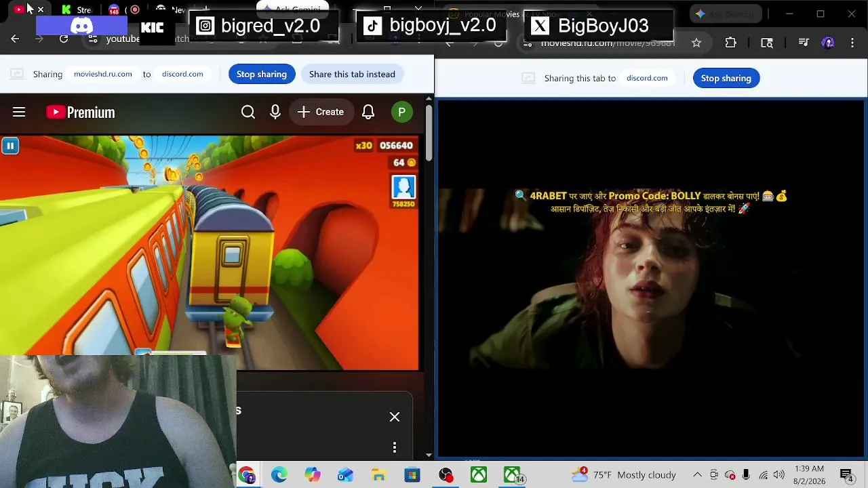Go to YouTube Premium home logo
The height and width of the screenshot is (488, 868).
coord(81,112)
